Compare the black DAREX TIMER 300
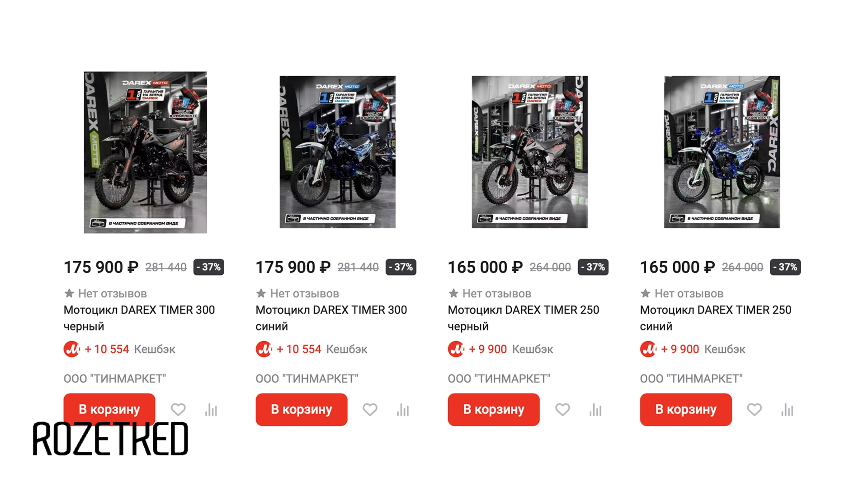This screenshot has width=868, height=488. pos(211,410)
